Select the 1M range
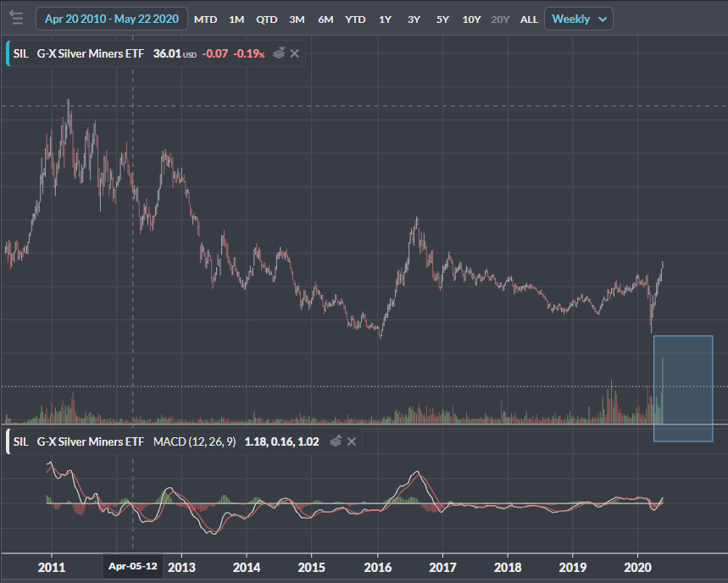The height and width of the screenshot is (583, 728). 236,19
